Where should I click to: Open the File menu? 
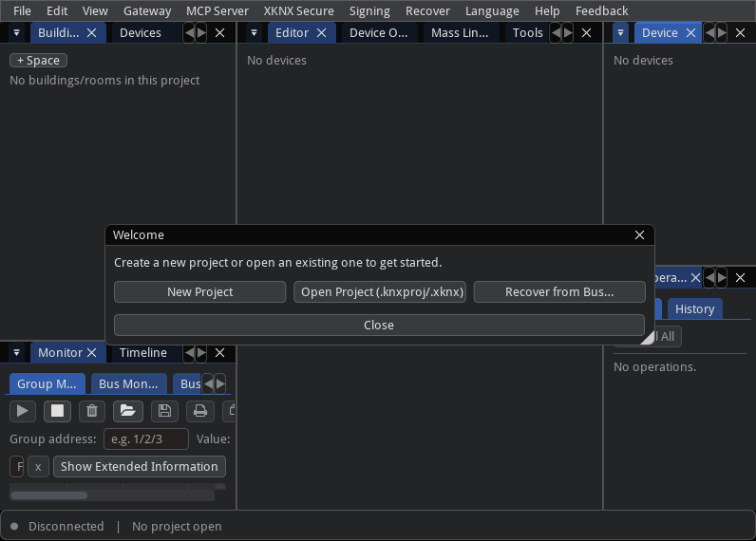(x=22, y=10)
